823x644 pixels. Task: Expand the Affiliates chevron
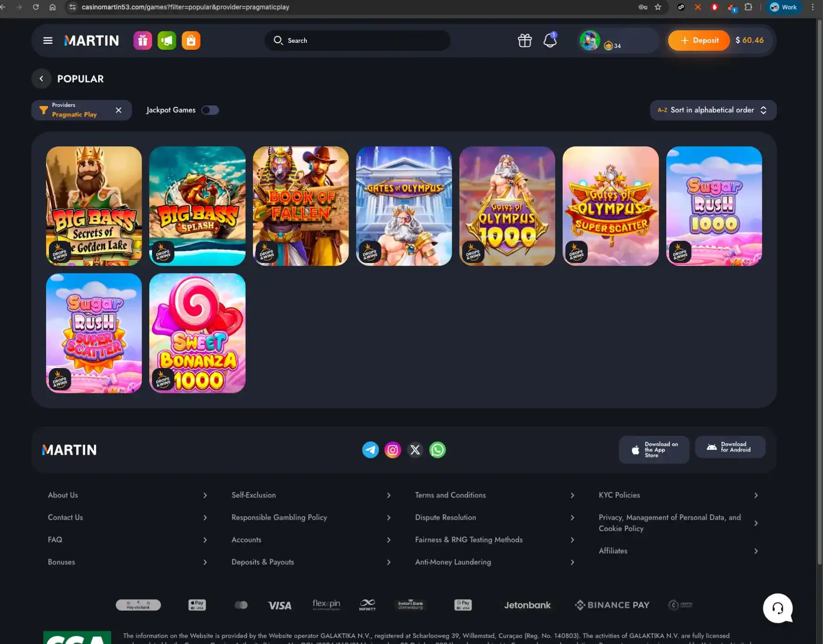756,551
